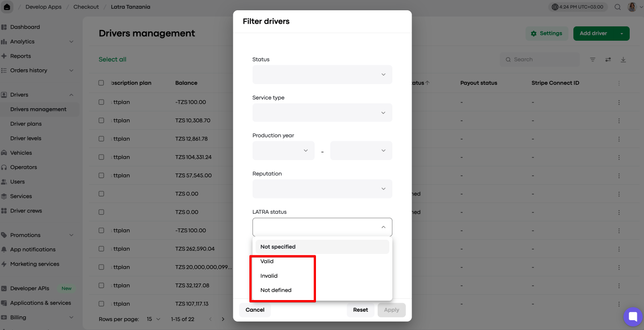Select the Not defined option
Screen dimensions: 644x330
pyautogui.click(x=322, y=290)
